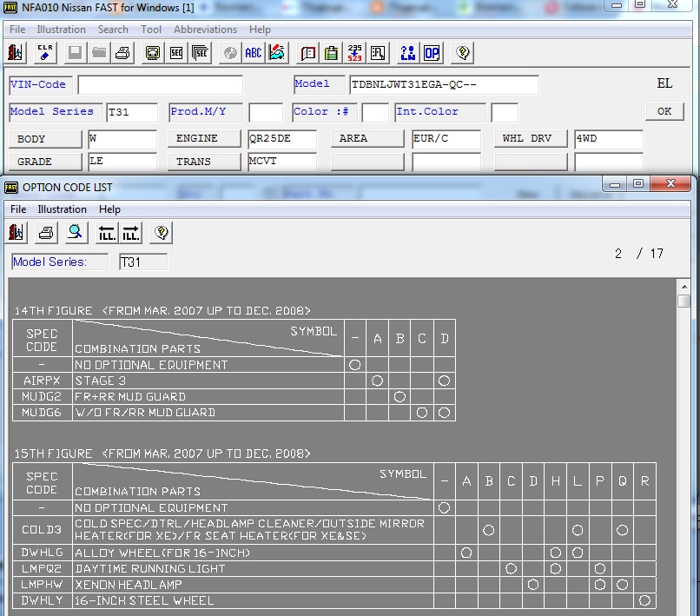
Task: Click the Option Code List vertical scrollbar thumb
Action: tap(683, 301)
